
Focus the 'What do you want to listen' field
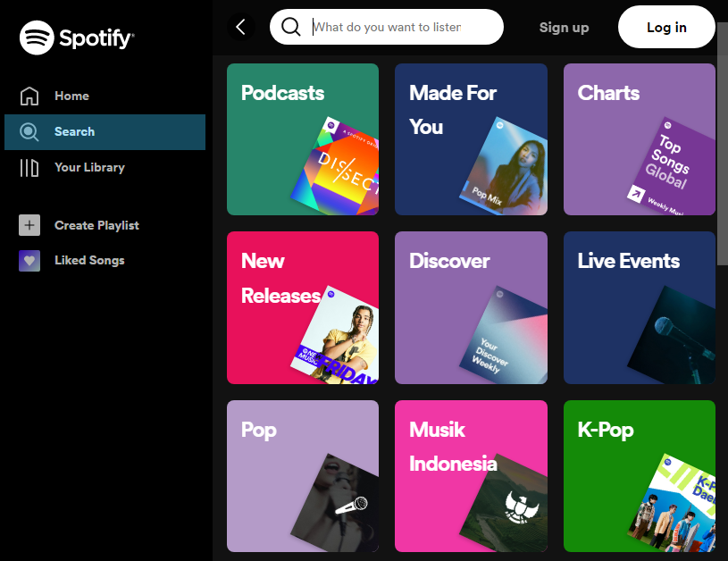(387, 27)
